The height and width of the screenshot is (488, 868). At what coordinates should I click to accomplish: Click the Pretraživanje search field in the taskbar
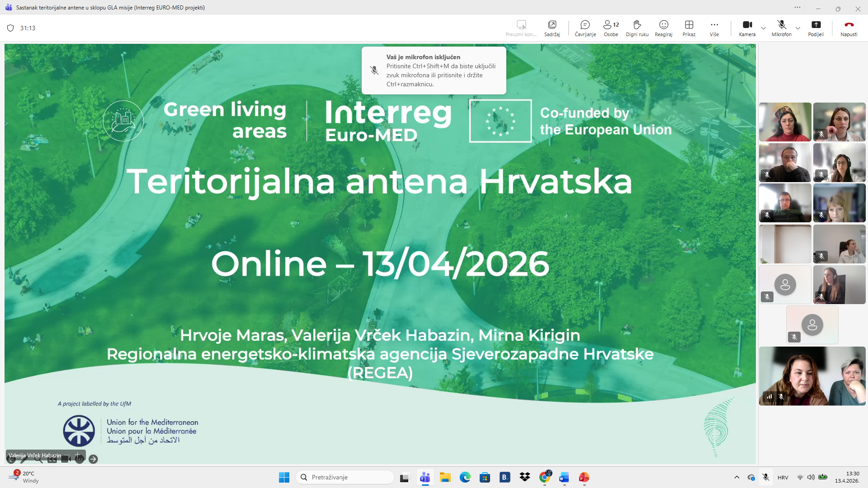pyautogui.click(x=344, y=477)
